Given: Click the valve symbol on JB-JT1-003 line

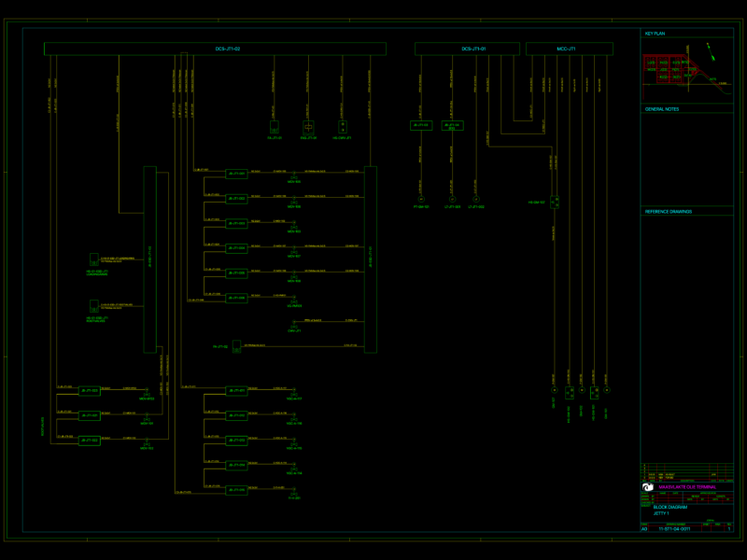Looking at the screenshot, I should [x=294, y=226].
